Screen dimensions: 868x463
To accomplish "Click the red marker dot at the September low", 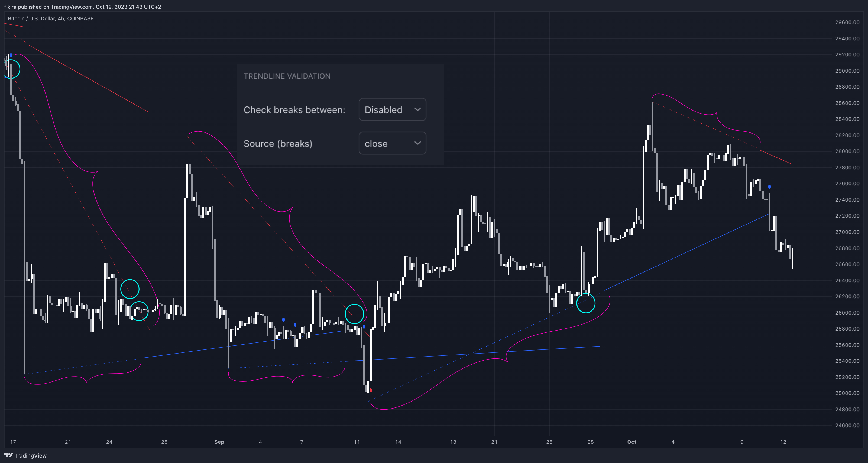I will point(371,391).
